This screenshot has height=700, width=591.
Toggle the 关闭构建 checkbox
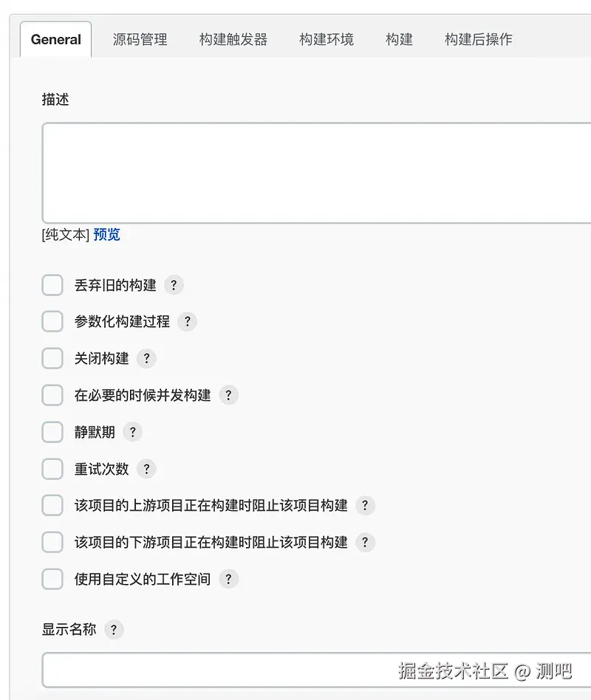(x=52, y=359)
